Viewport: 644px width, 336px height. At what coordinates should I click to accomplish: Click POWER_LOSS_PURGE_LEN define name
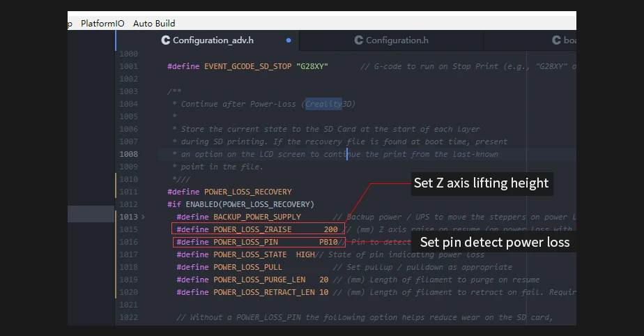259,280
